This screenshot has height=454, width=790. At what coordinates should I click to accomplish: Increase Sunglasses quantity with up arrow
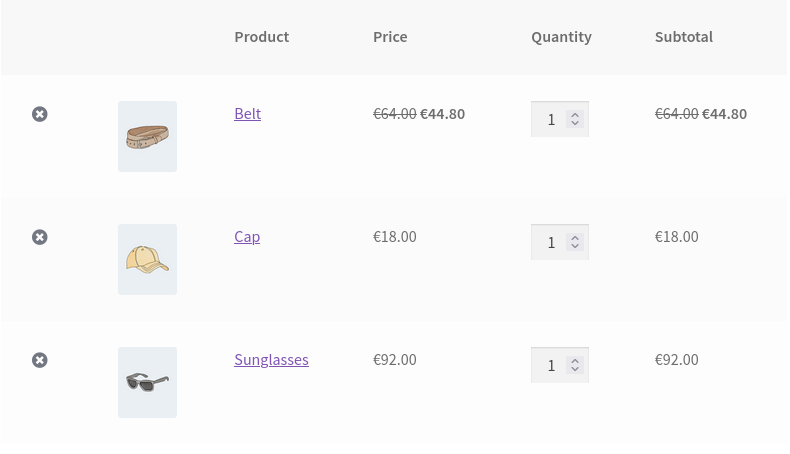point(575,361)
